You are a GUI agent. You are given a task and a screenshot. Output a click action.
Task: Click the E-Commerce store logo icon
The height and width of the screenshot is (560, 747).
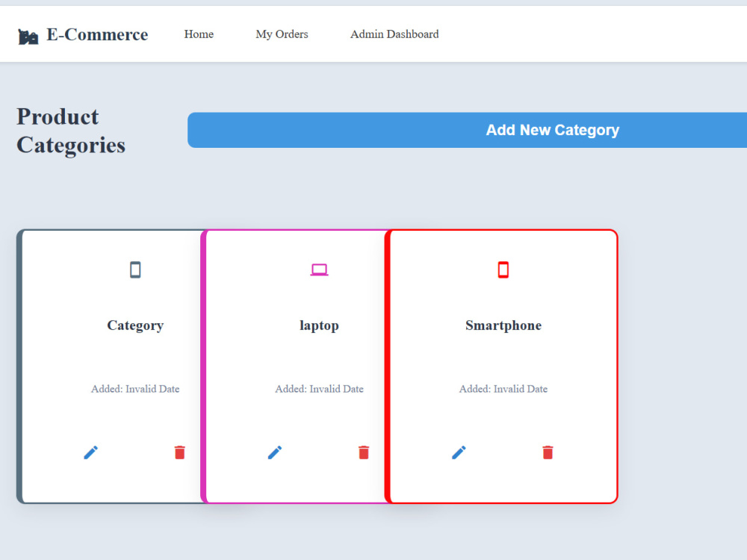[28, 36]
